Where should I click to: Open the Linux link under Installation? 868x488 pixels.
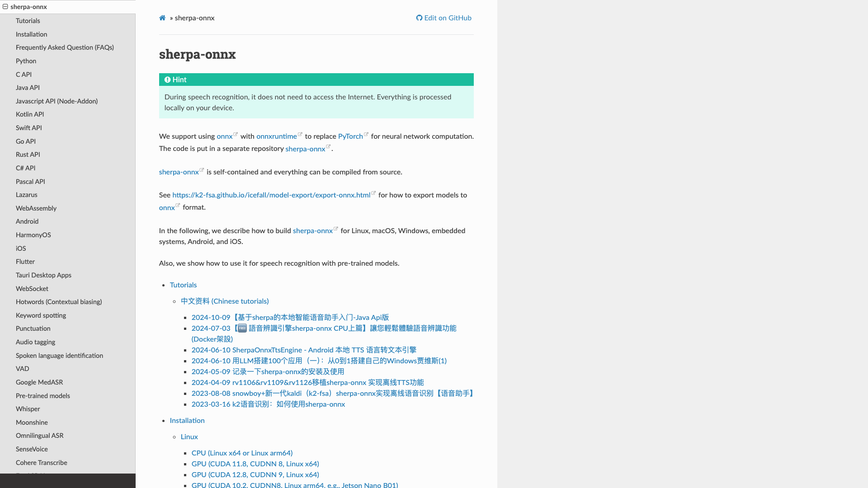(x=189, y=436)
